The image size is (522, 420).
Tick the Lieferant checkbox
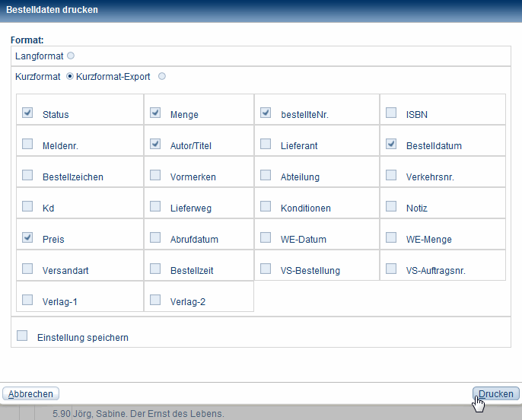click(x=266, y=144)
